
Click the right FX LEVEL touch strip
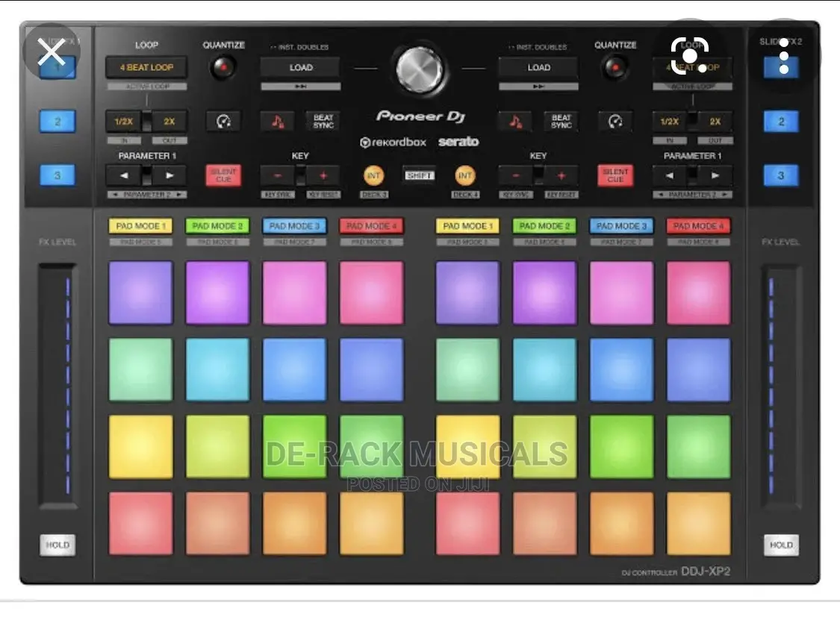point(781,385)
